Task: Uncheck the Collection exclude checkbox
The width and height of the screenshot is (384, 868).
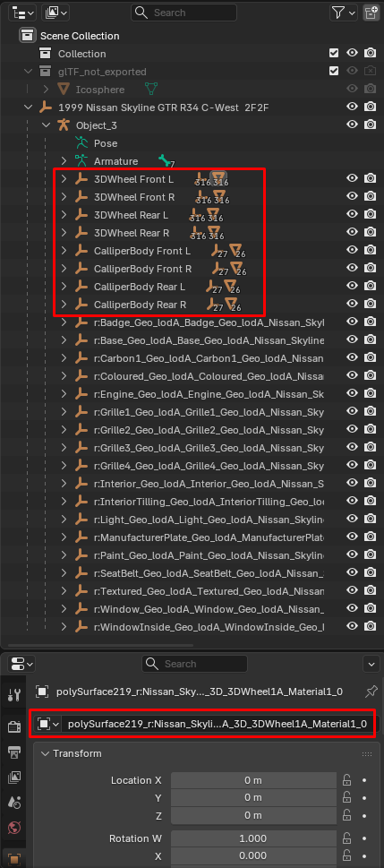Action: click(334, 53)
